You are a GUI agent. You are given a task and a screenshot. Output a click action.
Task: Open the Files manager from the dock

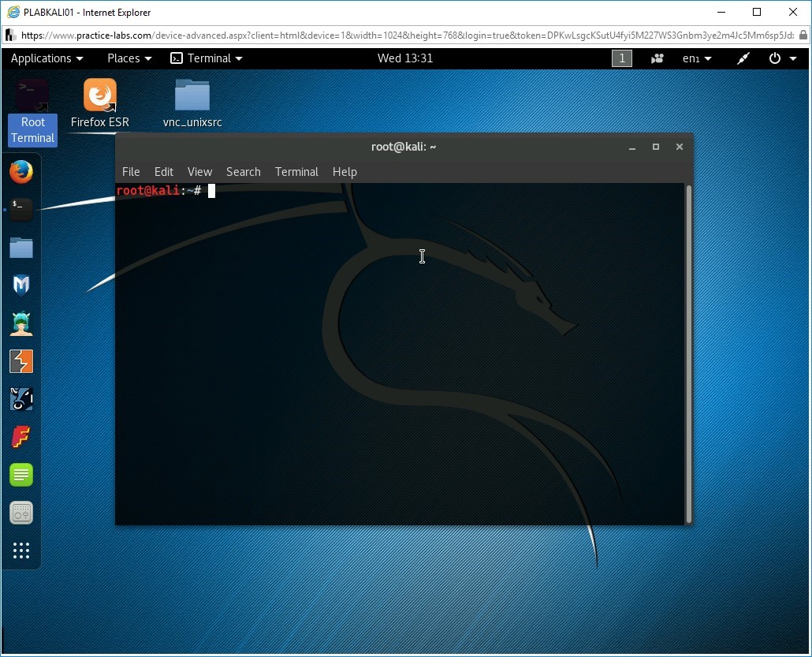pos(21,248)
